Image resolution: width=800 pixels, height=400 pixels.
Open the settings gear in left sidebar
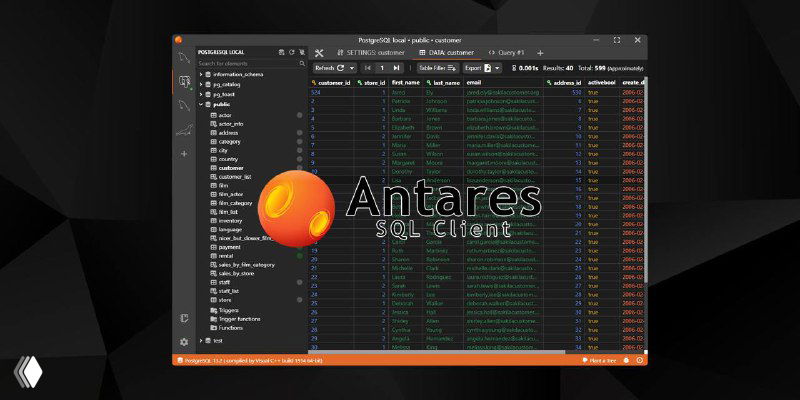pyautogui.click(x=184, y=342)
